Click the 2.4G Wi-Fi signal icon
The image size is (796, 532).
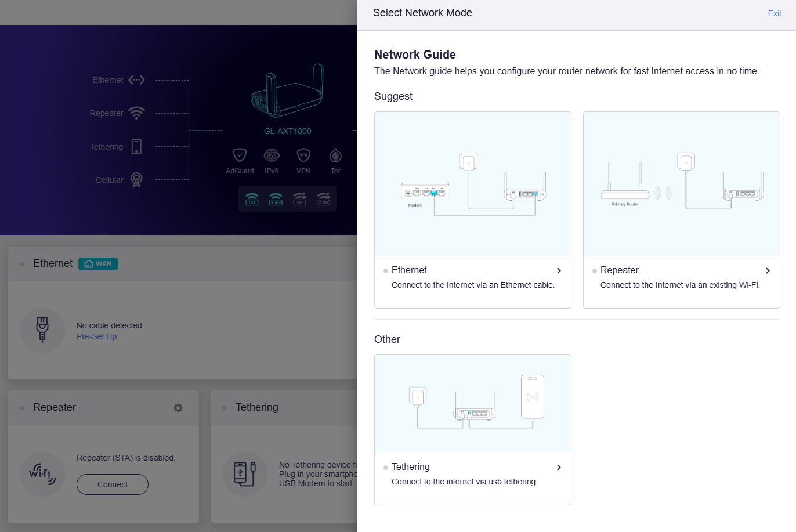[x=276, y=199]
